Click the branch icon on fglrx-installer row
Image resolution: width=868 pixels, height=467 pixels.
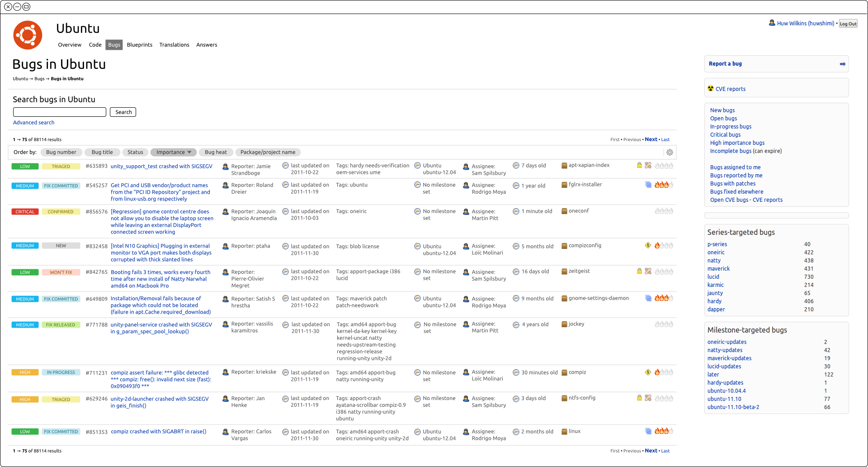click(x=648, y=185)
